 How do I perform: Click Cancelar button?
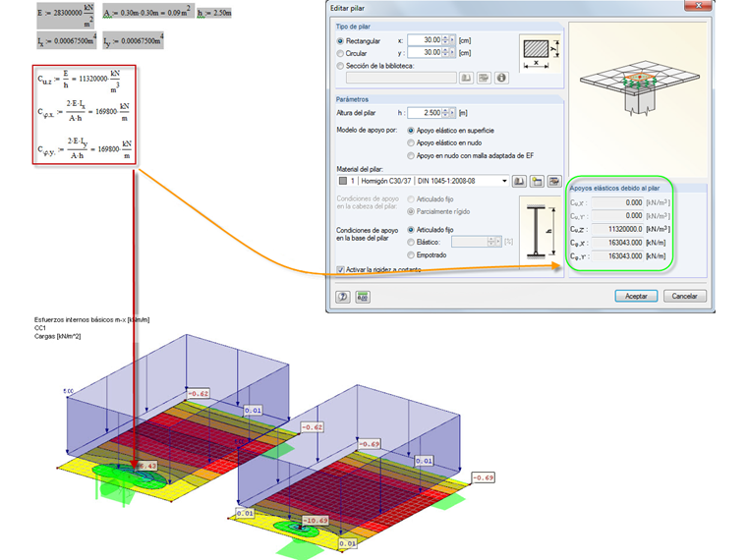pos(685,296)
